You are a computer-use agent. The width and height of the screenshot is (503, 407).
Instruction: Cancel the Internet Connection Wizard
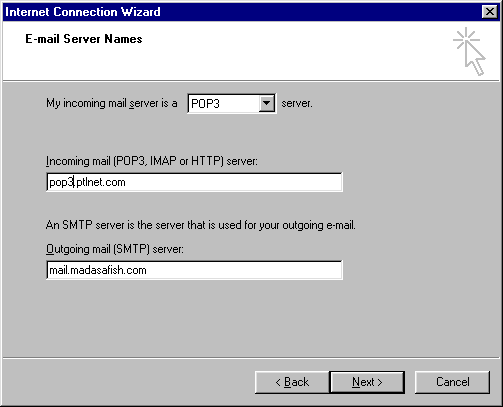tap(452, 382)
